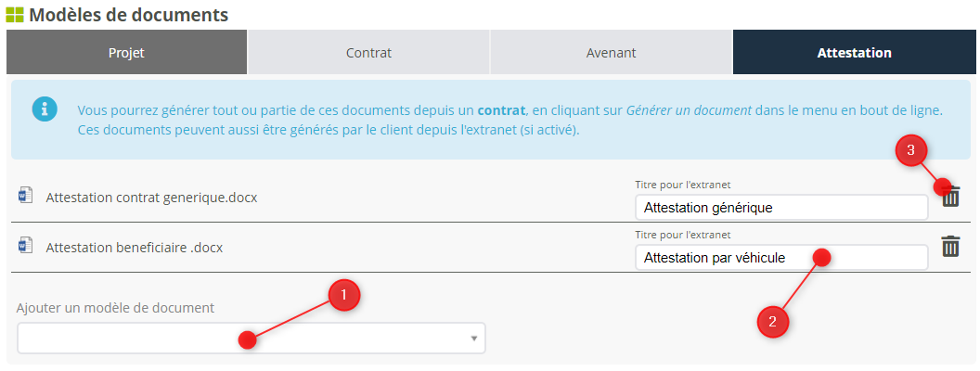Click Word icon beside Attestation beneficiaire .docx
980x371 pixels.
click(x=25, y=247)
